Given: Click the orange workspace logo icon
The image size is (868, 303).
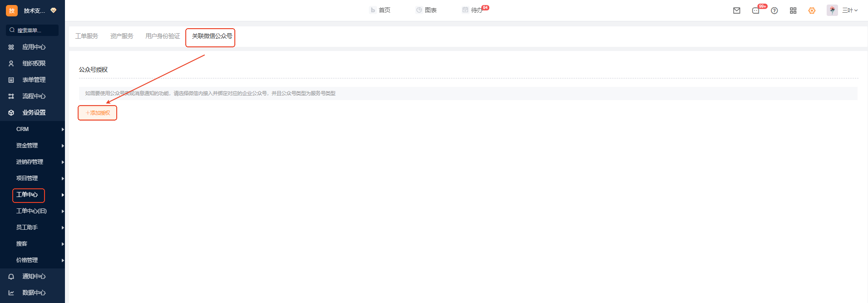Looking at the screenshot, I should [12, 10].
